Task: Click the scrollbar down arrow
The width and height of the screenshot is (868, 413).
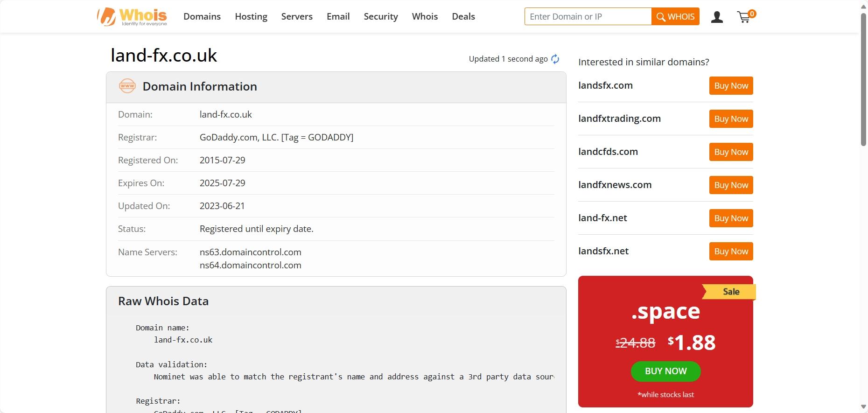Action: tap(863, 407)
